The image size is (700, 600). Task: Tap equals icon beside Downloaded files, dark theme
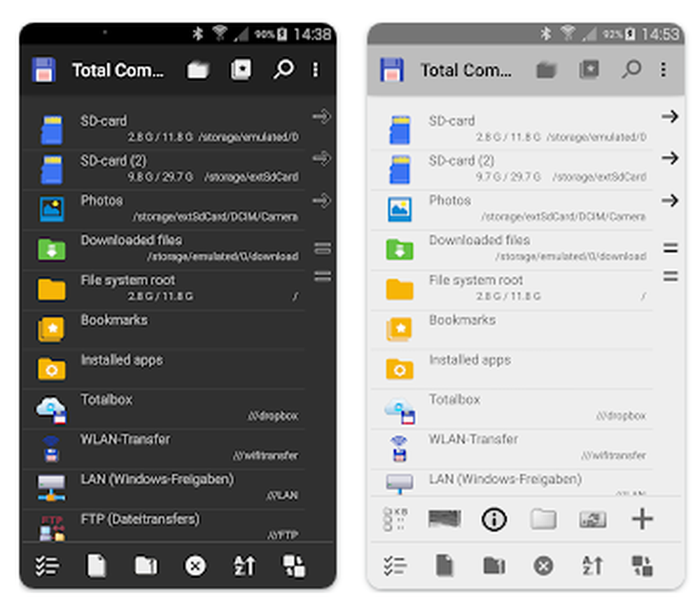click(x=322, y=249)
